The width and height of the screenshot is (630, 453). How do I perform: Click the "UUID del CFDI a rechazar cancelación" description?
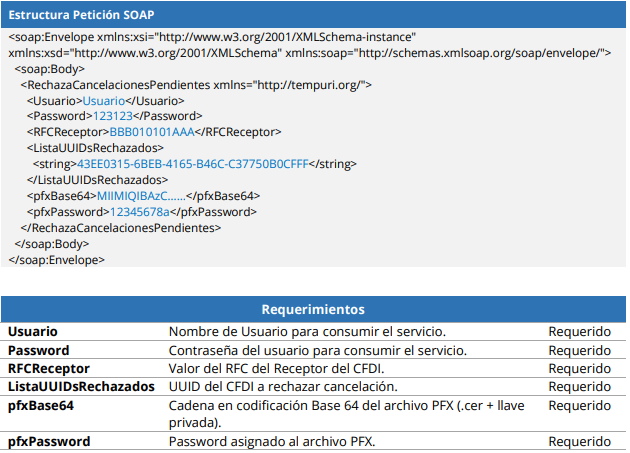click(283, 387)
